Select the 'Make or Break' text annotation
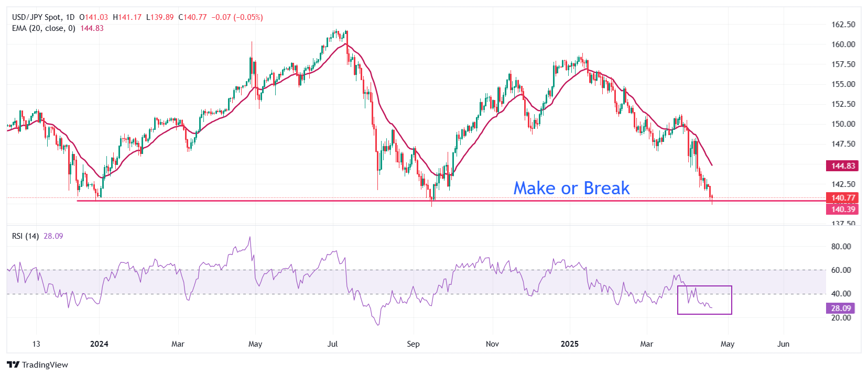 point(571,188)
